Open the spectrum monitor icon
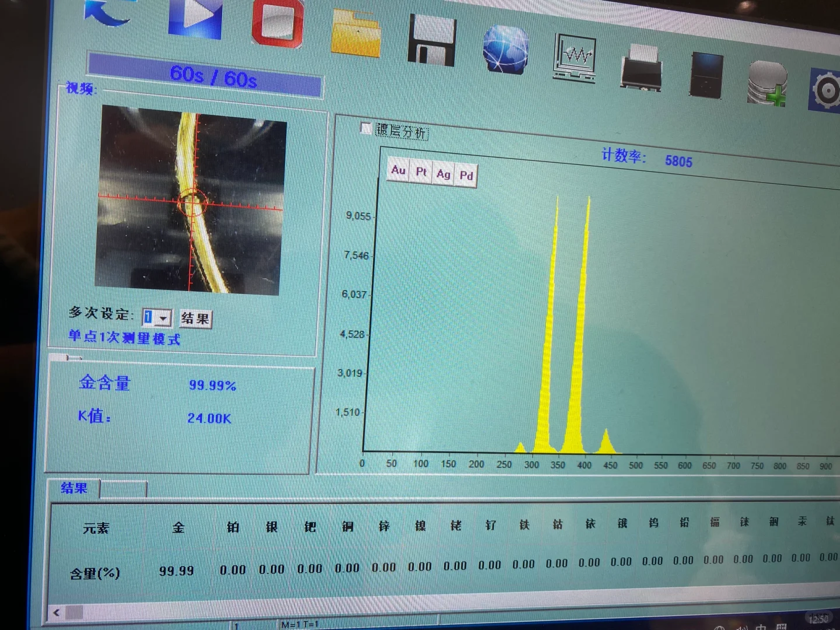Image resolution: width=840 pixels, height=630 pixels. pos(575,58)
